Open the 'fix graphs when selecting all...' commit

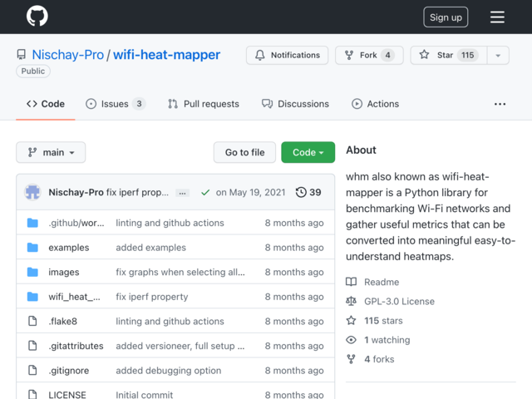point(180,272)
